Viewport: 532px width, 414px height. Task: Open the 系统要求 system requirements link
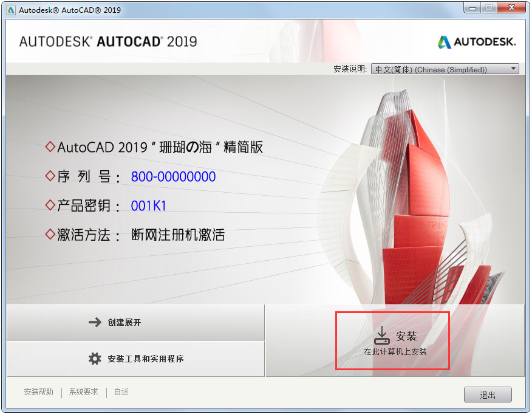[83, 392]
